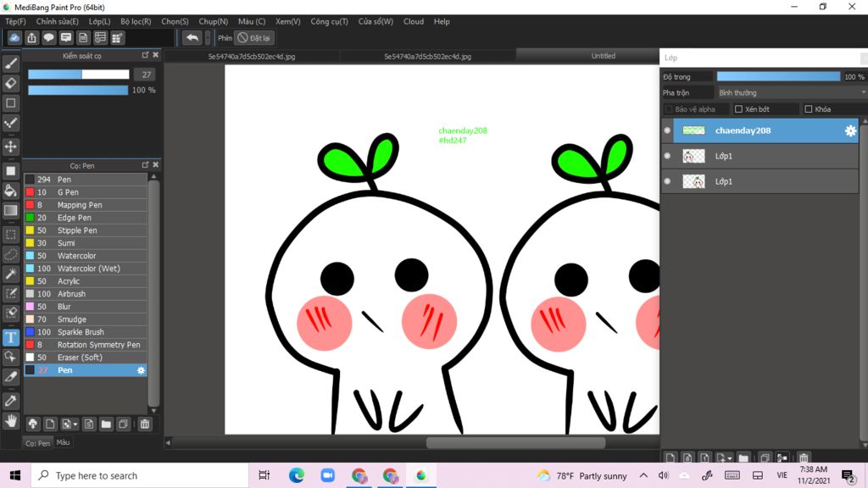Click the Type here to search box
Image resolution: width=868 pixels, height=488 pixels.
click(140, 475)
